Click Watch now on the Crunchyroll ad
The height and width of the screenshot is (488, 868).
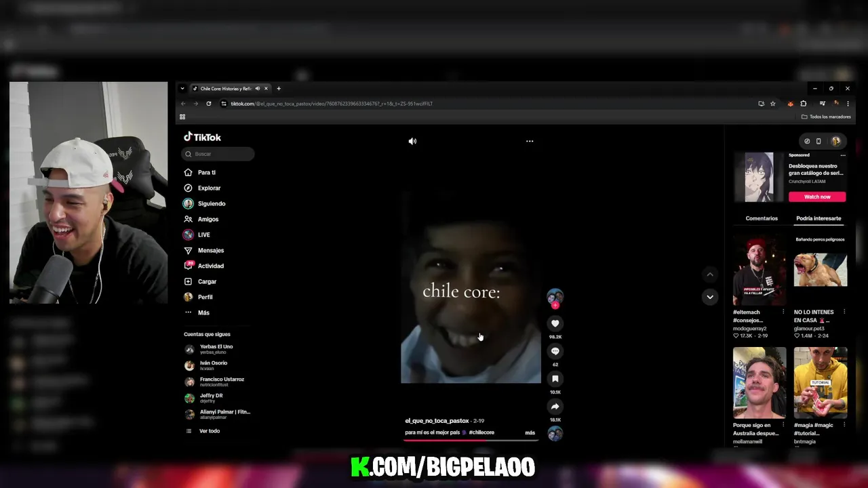[x=817, y=197]
